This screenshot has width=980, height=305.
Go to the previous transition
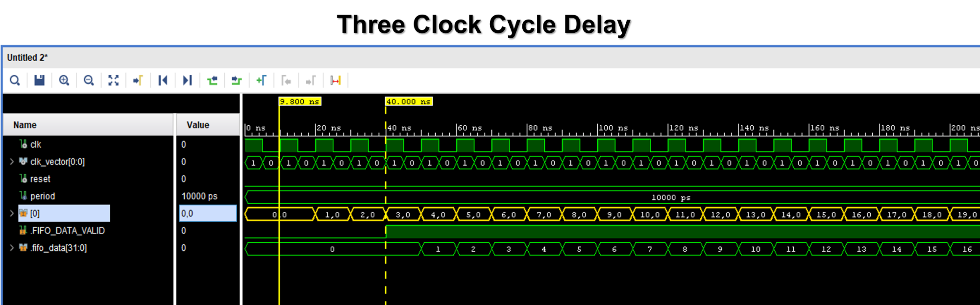(212, 80)
